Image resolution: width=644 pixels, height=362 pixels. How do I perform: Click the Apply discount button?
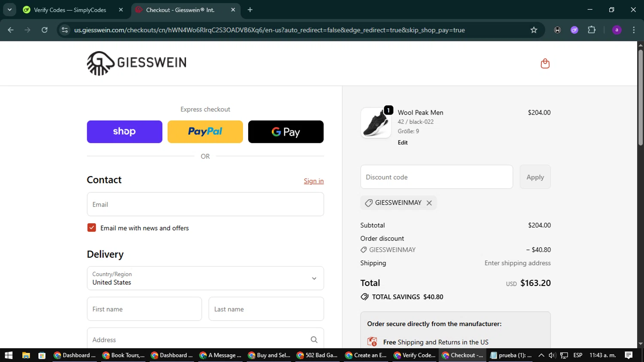pyautogui.click(x=535, y=177)
